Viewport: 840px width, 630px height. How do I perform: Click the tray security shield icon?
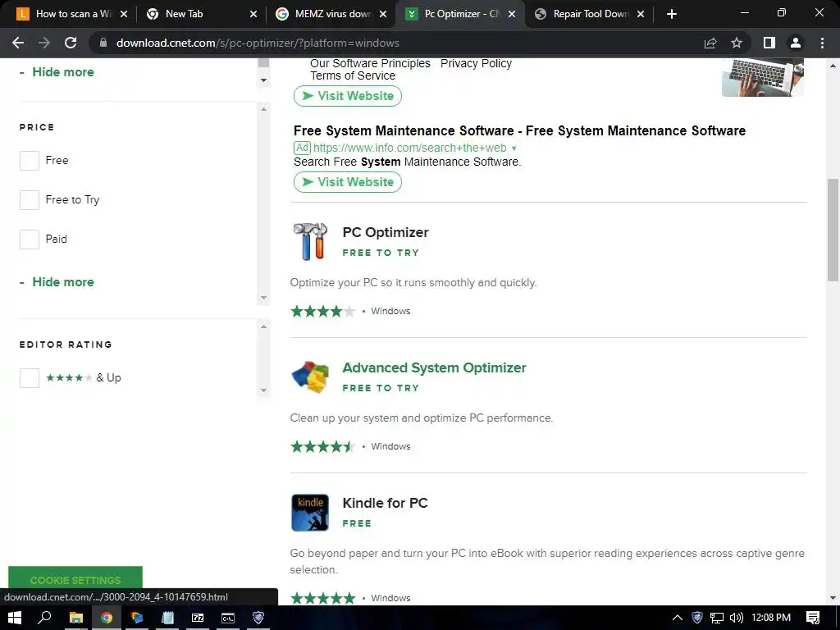click(x=697, y=618)
